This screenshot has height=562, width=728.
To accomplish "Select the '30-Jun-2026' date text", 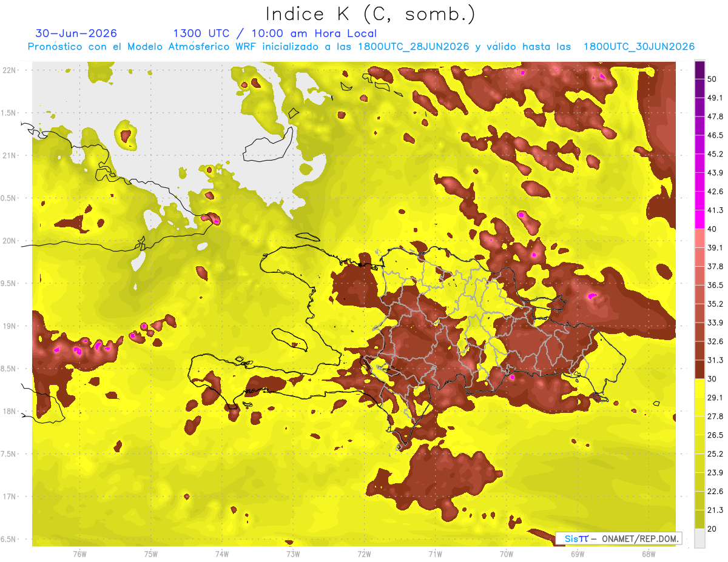I will click(x=76, y=33).
